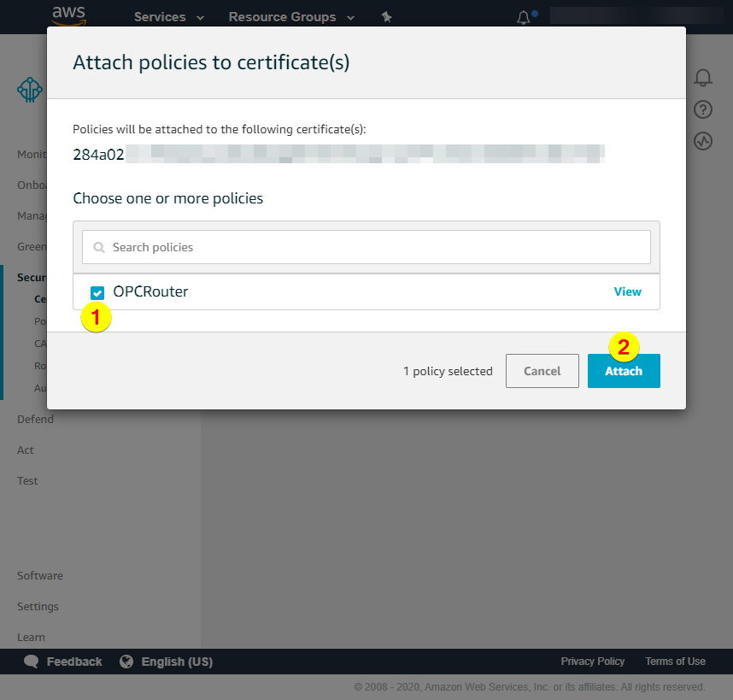View the OPCRouter policy details
The width and height of the screenshot is (733, 700).
tap(627, 291)
